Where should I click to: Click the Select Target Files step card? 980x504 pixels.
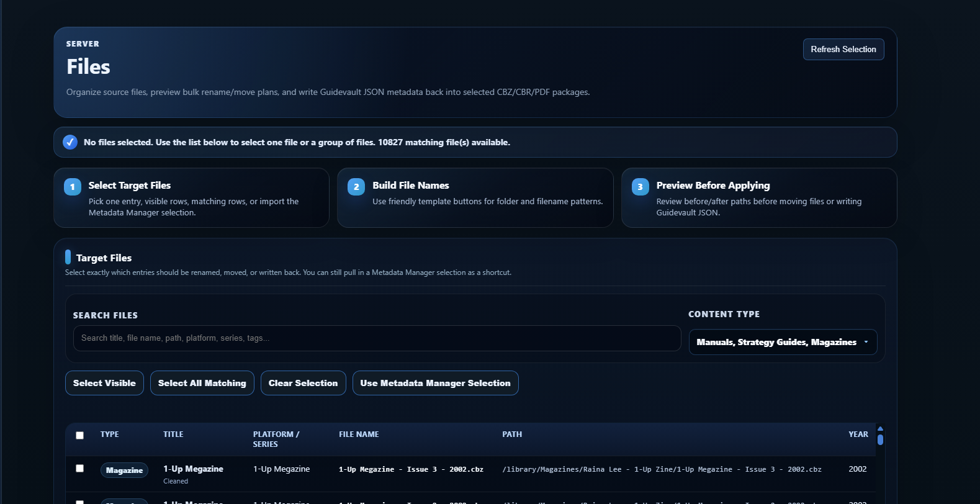(x=191, y=198)
